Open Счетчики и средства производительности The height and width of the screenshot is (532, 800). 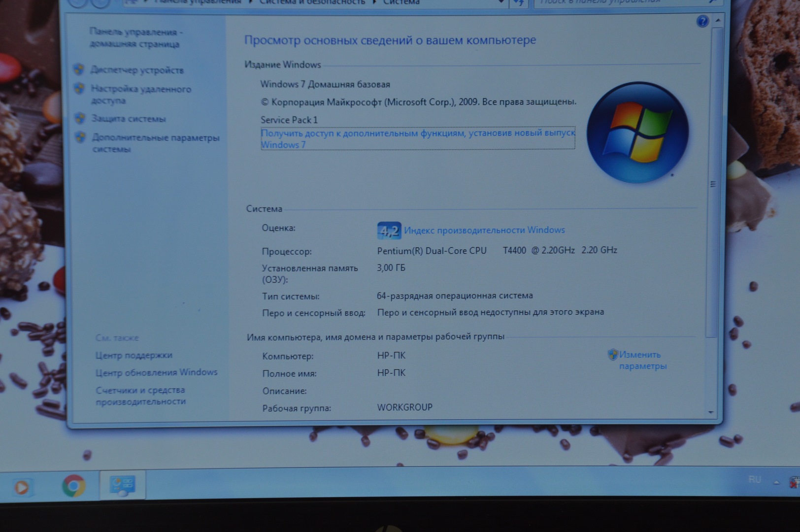tap(141, 396)
